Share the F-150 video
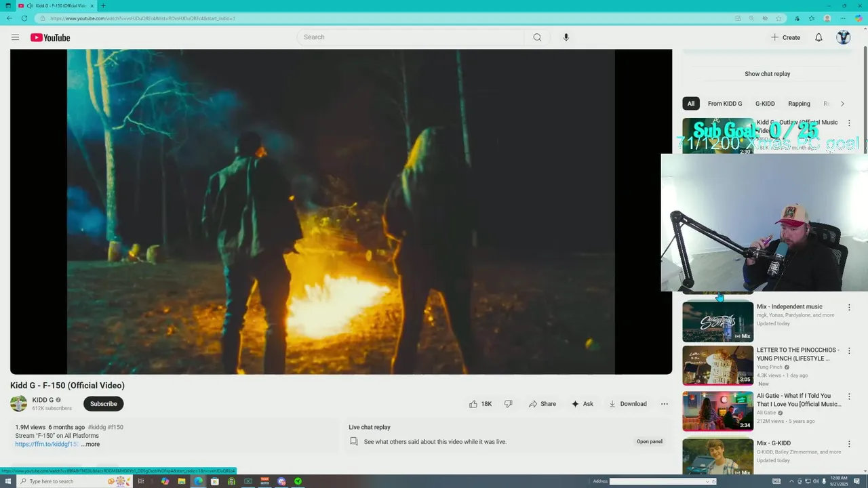This screenshot has height=488, width=868. tap(542, 404)
